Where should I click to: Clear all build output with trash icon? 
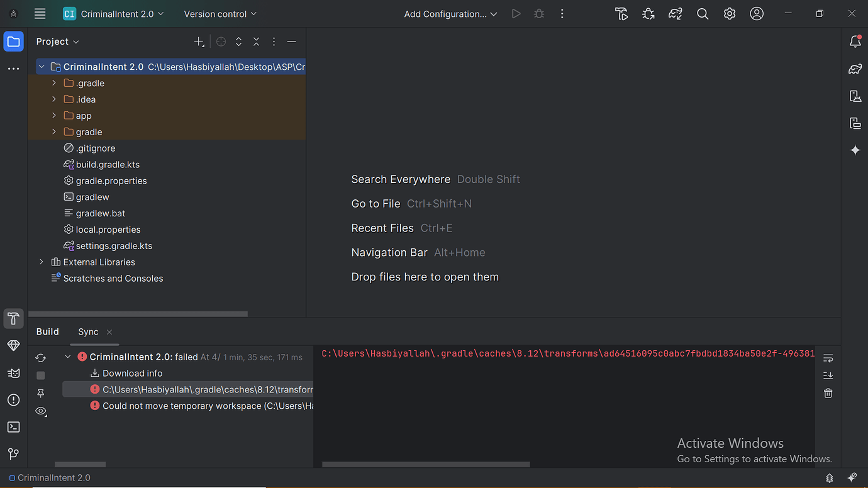[x=828, y=392]
